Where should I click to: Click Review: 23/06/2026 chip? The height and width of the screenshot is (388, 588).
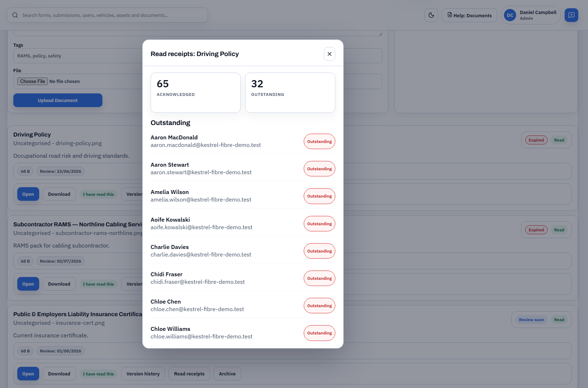60,171
